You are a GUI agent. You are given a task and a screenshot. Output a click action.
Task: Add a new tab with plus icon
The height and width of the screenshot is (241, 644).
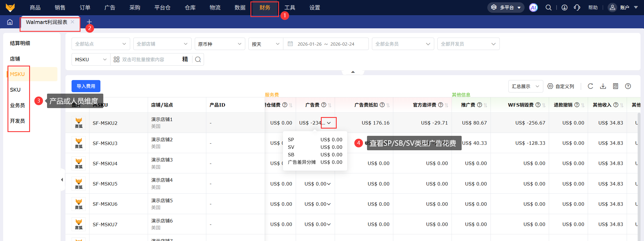pyautogui.click(x=89, y=22)
